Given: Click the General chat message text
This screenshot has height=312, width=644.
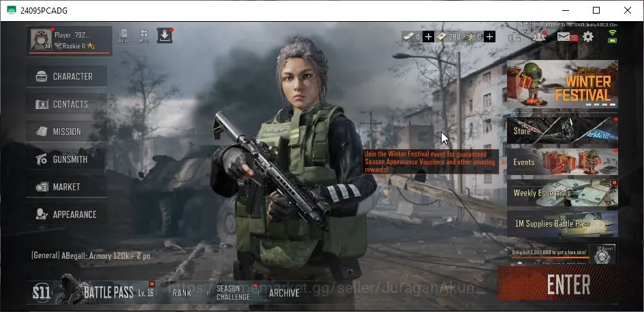Looking at the screenshot, I should click(x=91, y=255).
